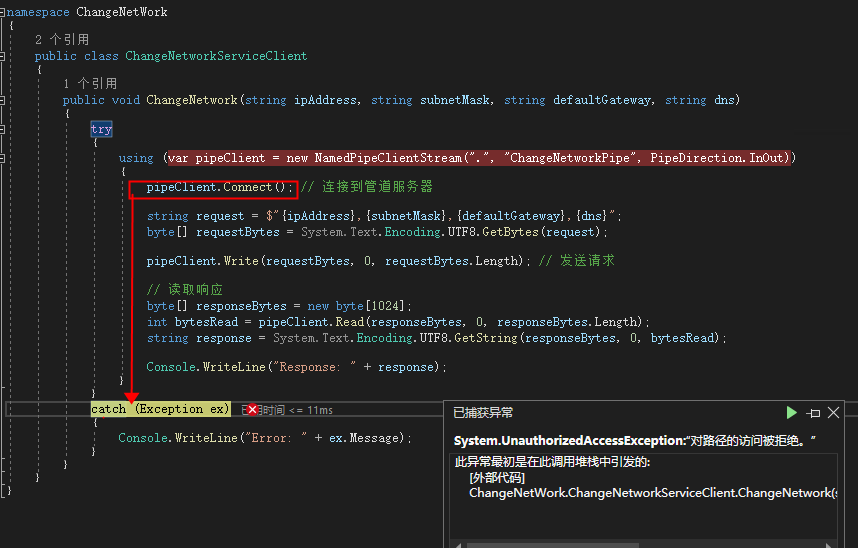The height and width of the screenshot is (548, 858).
Task: Close the 已捕获异常 exception popup
Action: click(833, 412)
